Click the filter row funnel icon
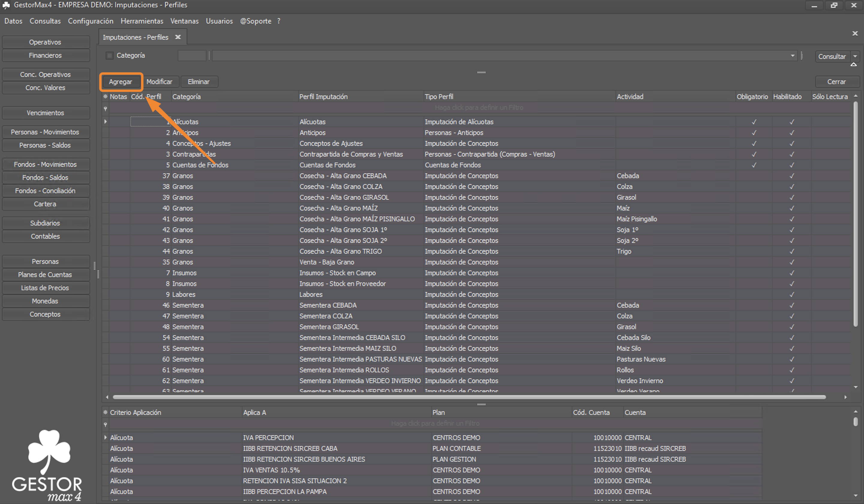Image resolution: width=864 pixels, height=504 pixels. [105, 109]
